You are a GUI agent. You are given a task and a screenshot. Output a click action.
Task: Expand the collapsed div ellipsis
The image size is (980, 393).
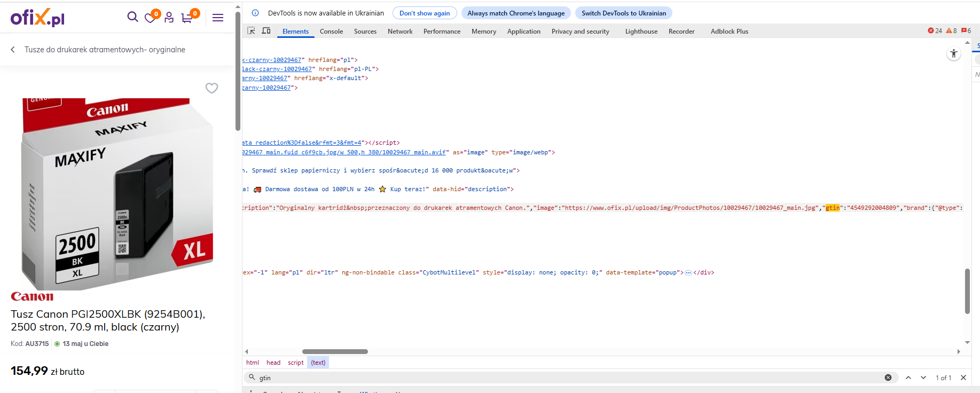[688, 273]
